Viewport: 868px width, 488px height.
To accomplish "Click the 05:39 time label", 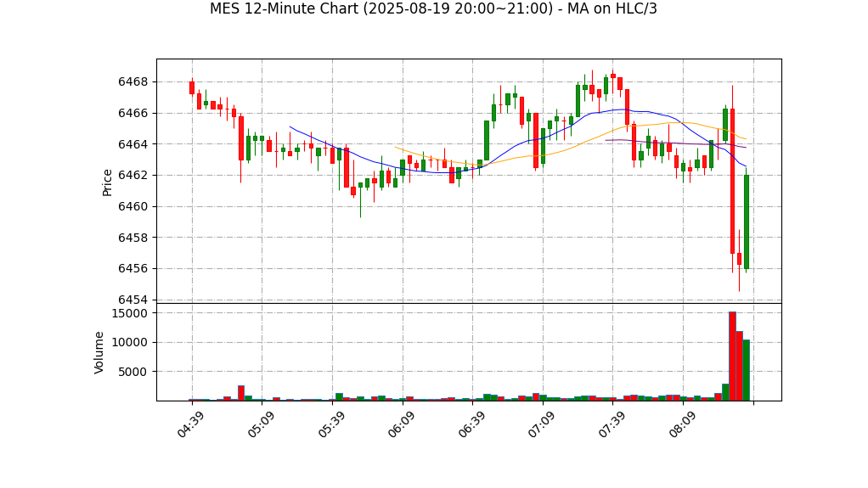I will click(x=331, y=425).
